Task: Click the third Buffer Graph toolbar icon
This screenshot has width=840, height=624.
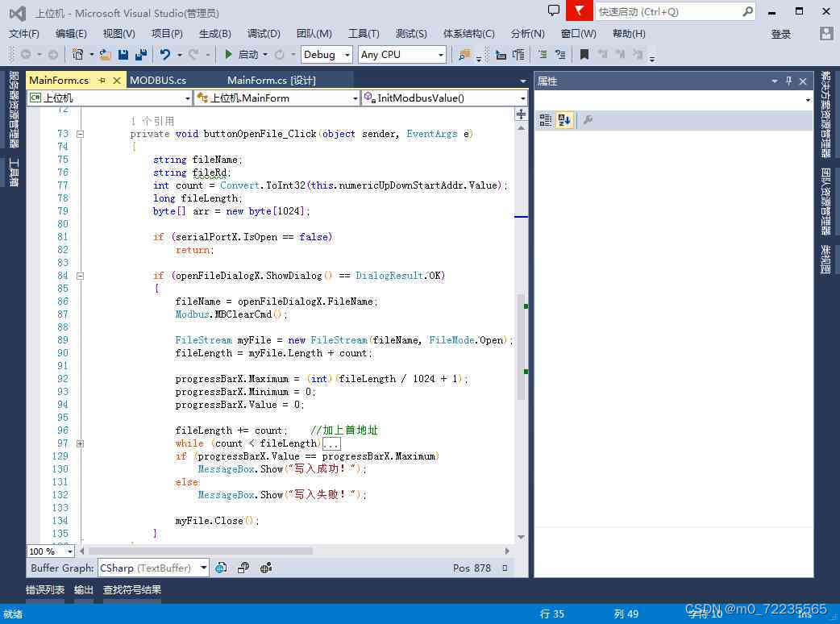Action: click(266, 568)
